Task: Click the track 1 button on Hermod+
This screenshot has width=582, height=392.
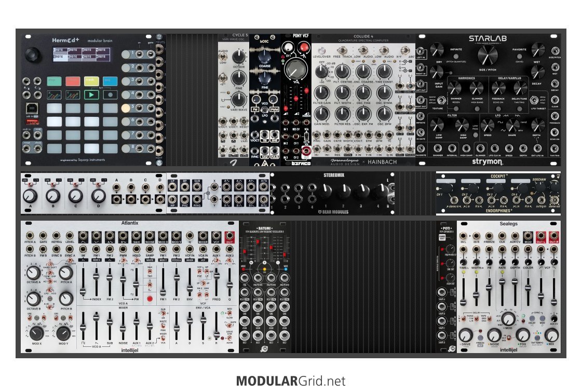Action: pyautogui.click(x=126, y=55)
